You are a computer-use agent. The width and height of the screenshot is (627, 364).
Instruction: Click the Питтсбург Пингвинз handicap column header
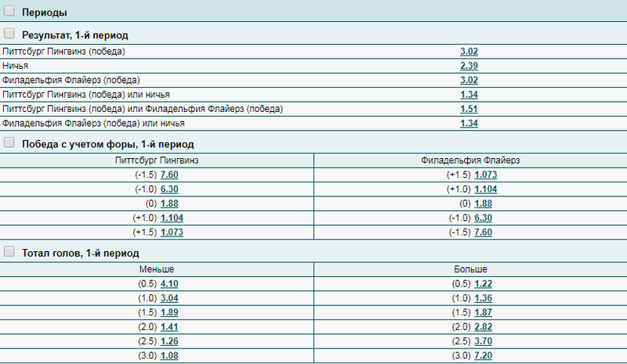(157, 160)
